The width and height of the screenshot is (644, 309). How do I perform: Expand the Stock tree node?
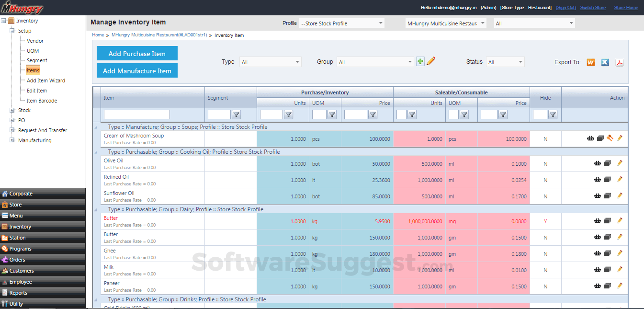12,110
